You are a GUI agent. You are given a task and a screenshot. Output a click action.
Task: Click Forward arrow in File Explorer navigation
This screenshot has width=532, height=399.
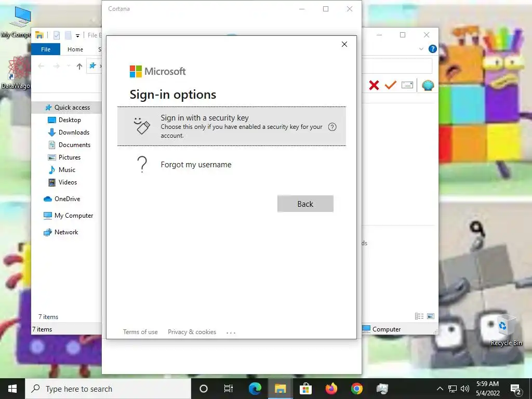coord(56,66)
